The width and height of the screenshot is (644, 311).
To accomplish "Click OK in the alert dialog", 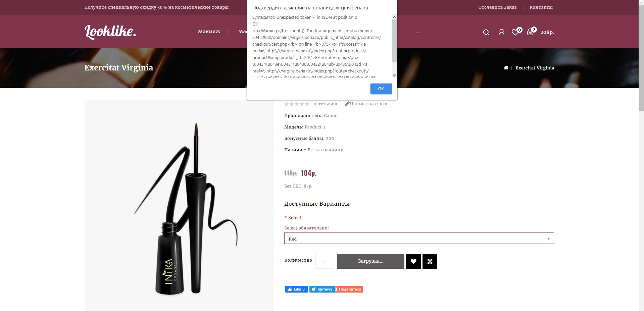I will (381, 89).
